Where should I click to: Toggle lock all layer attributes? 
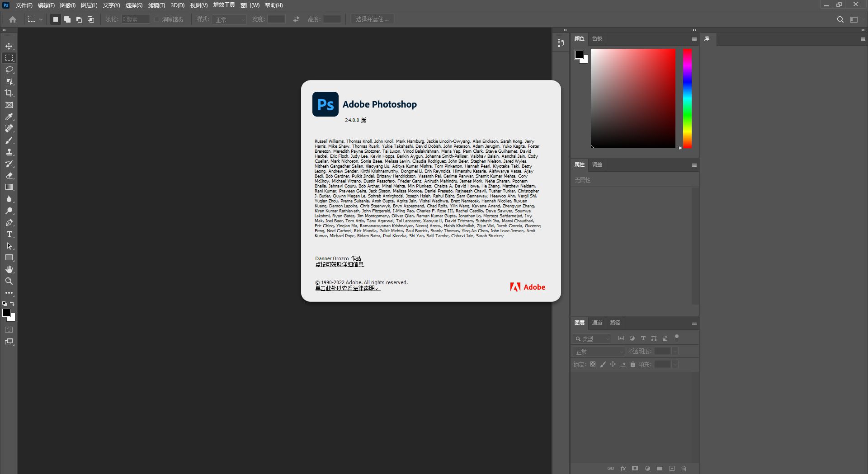pos(633,364)
